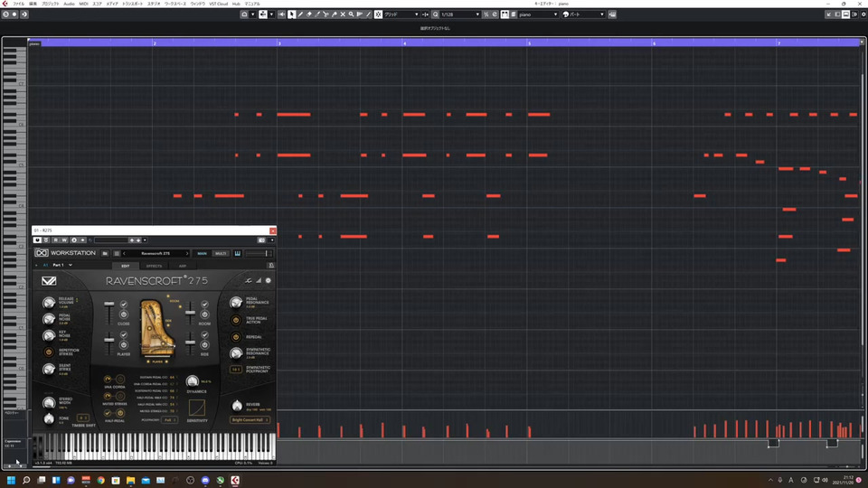Click Cubase icon in taskbar
This screenshot has height=488, width=868.
(x=235, y=480)
